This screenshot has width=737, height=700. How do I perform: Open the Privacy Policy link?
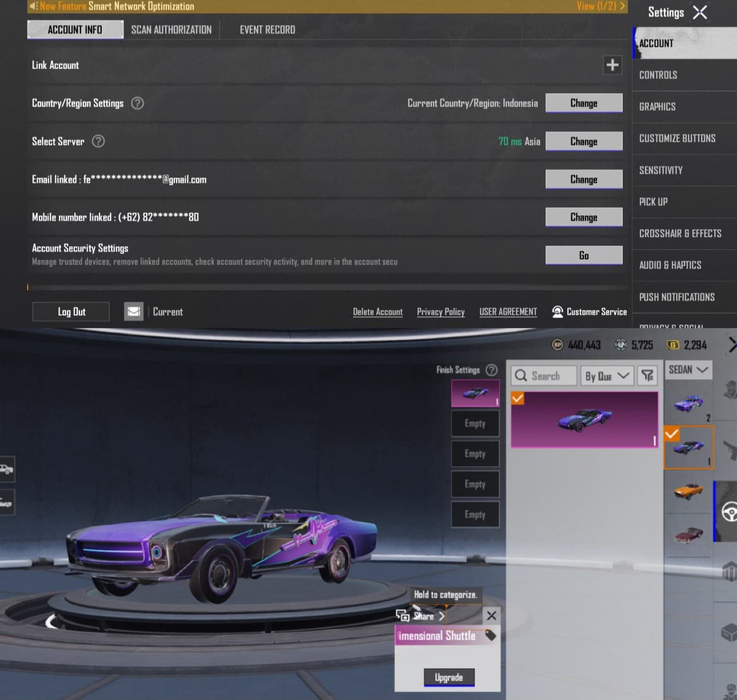[x=440, y=312]
